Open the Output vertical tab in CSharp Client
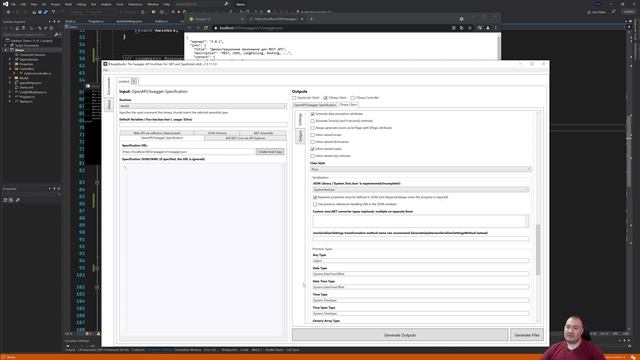This screenshot has height=360, width=640. pos(300,136)
